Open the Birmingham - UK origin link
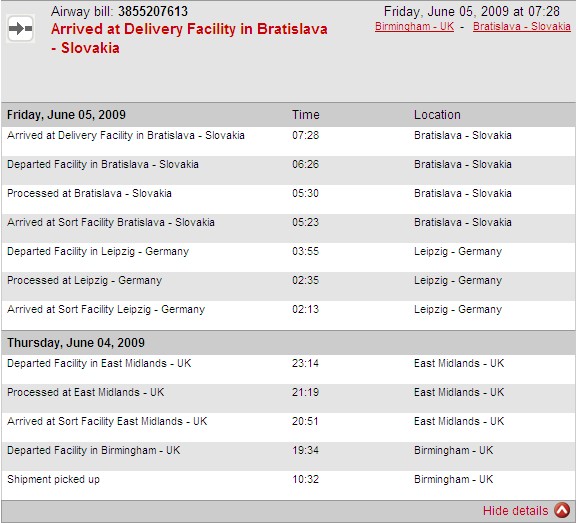Image resolution: width=576 pixels, height=523 pixels. click(414, 26)
